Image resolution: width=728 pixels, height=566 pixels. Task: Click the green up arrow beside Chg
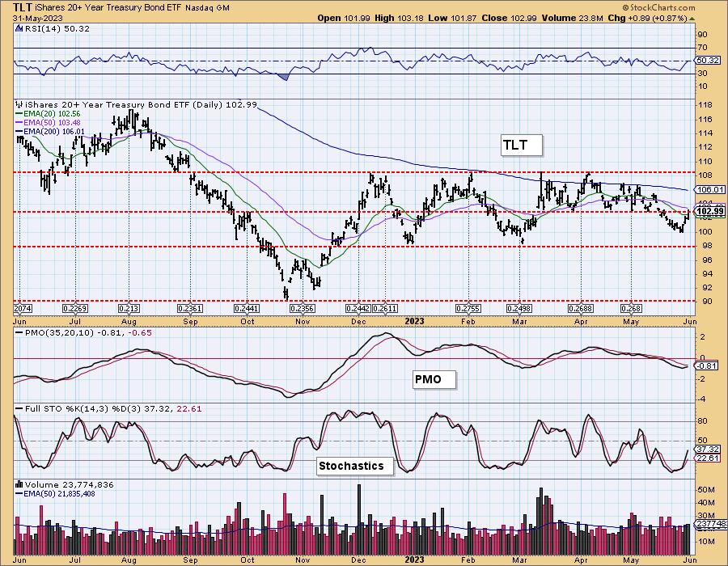tap(692, 19)
